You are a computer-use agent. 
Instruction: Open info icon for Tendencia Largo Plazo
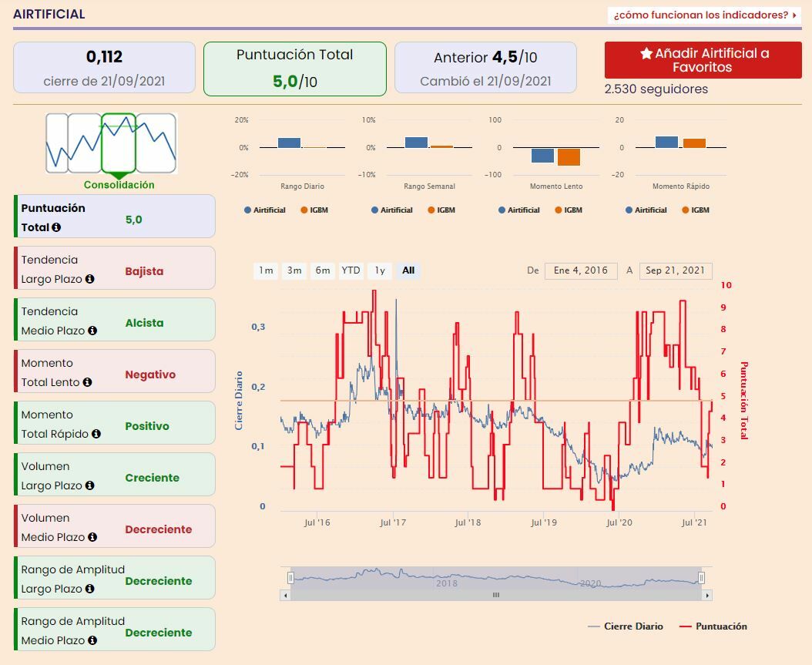click(89, 279)
